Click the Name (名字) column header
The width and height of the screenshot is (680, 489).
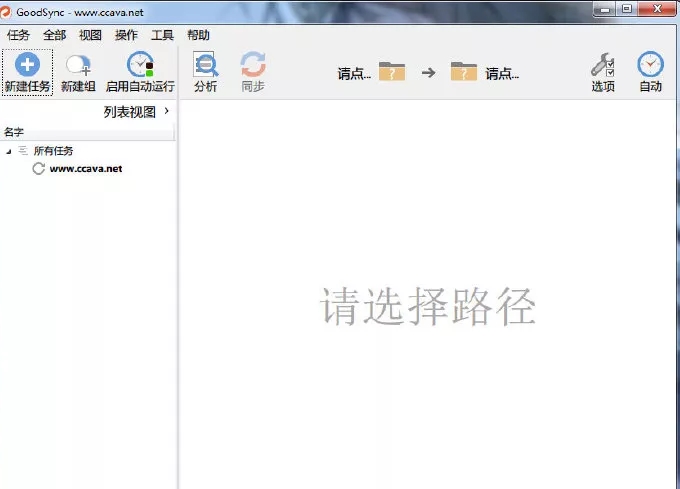[14, 132]
